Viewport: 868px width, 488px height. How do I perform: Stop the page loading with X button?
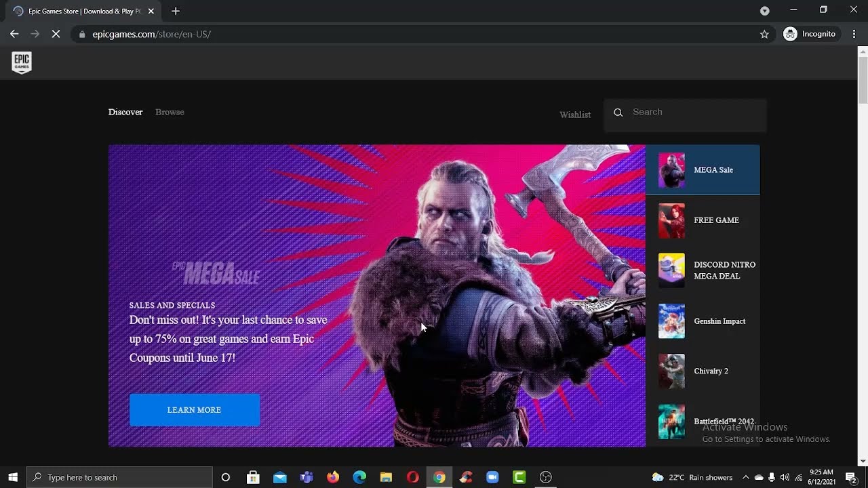click(56, 34)
